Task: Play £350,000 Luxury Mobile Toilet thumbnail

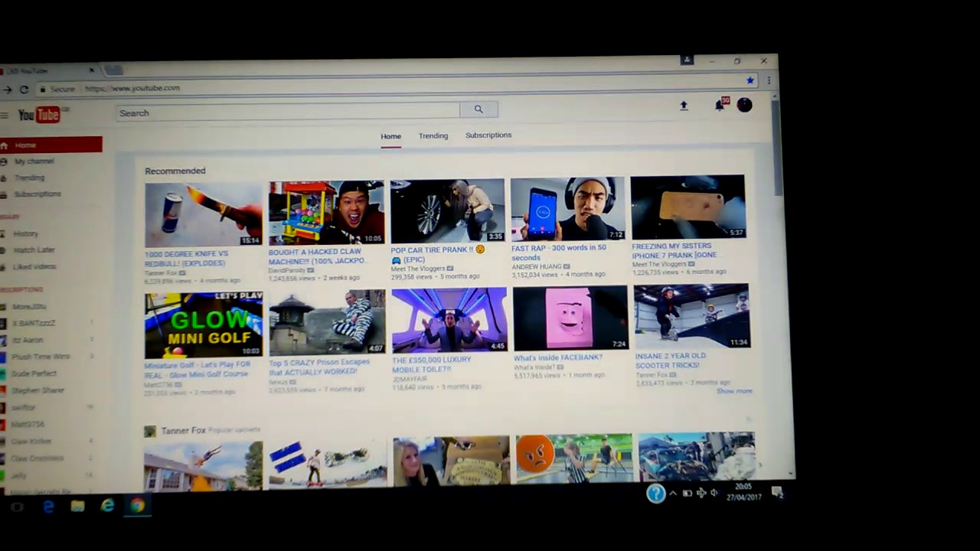Action: point(449,320)
